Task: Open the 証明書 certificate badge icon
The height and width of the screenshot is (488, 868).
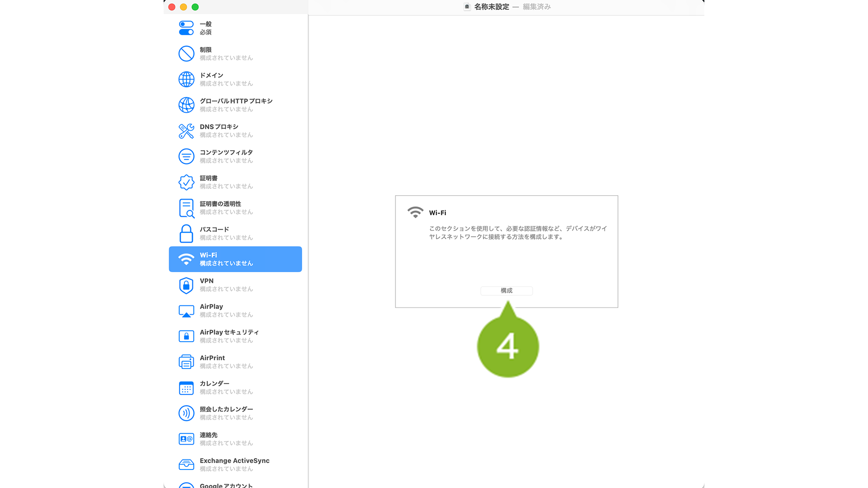Action: 186,182
